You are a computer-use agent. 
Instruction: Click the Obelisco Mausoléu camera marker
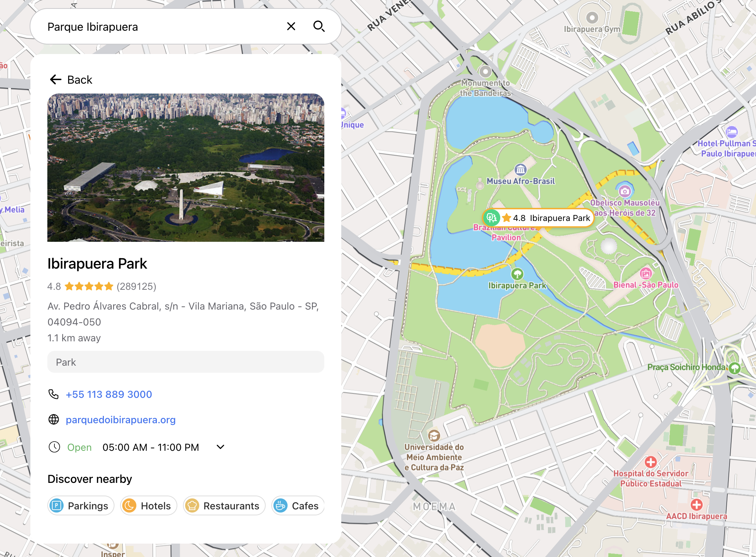click(625, 191)
